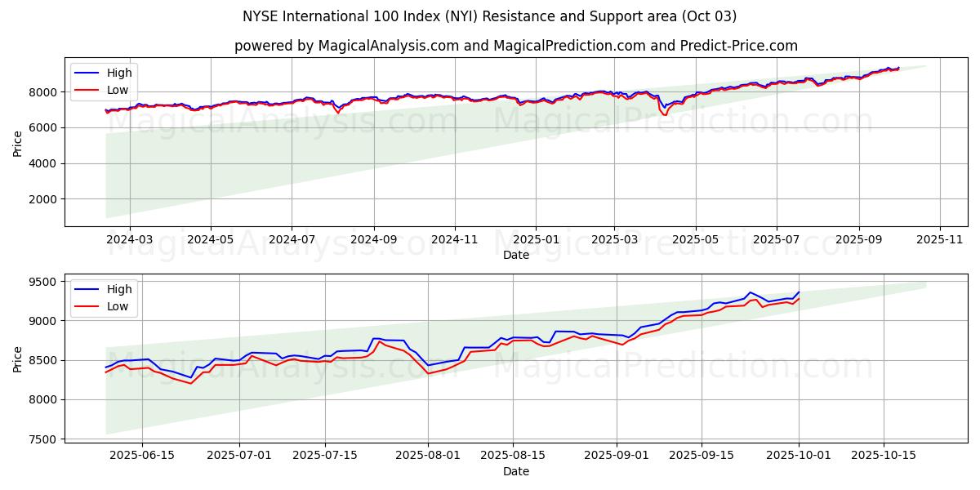Screen dimensions: 980x490
Task: Click the 'Price' y-axis label of bottom chart
Action: (x=18, y=359)
